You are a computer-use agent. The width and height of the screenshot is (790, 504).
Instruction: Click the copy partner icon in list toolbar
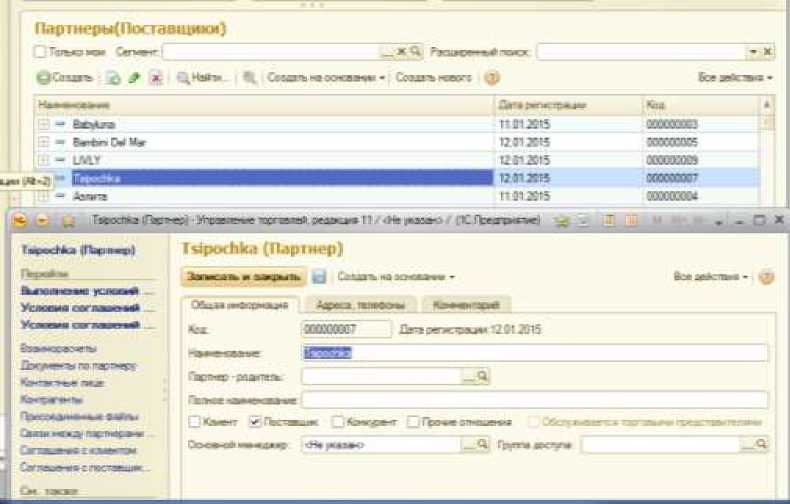[113, 78]
